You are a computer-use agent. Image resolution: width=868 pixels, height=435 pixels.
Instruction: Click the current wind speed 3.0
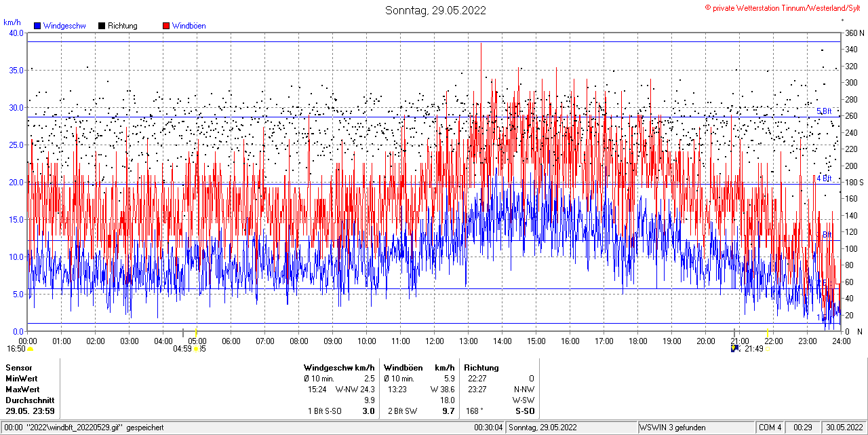point(369,411)
